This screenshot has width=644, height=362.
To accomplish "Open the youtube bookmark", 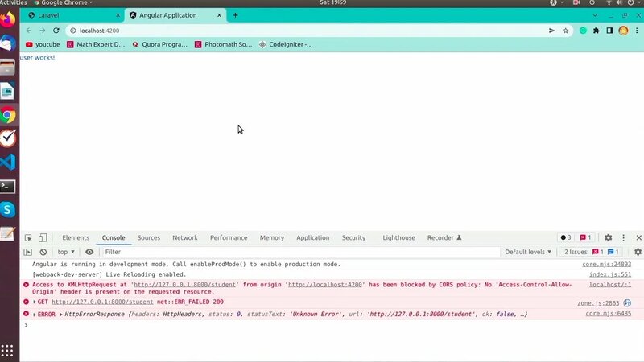I will click(x=43, y=44).
